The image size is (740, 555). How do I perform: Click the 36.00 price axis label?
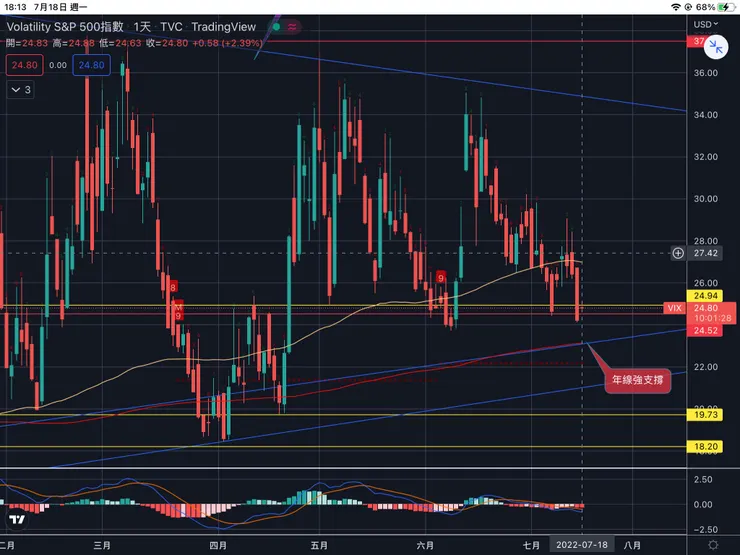click(x=706, y=73)
